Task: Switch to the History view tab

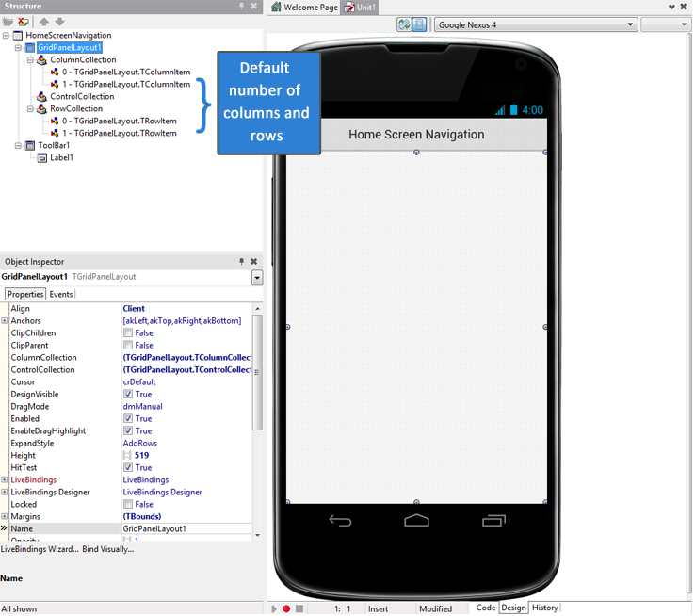Action: click(x=544, y=608)
